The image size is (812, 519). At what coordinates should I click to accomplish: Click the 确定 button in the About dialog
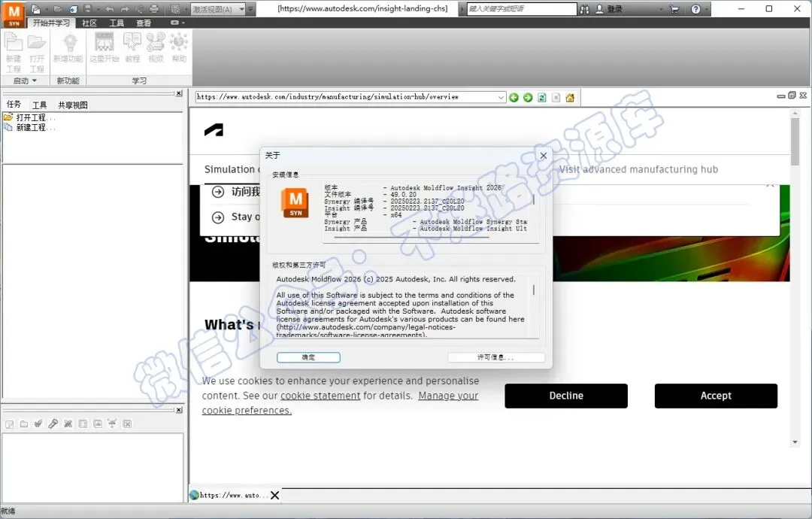pyautogui.click(x=308, y=357)
